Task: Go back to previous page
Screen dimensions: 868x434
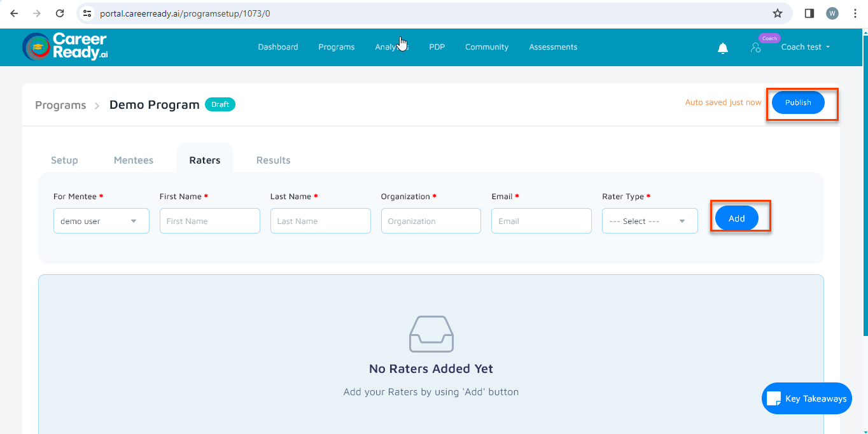Action: click(x=14, y=13)
